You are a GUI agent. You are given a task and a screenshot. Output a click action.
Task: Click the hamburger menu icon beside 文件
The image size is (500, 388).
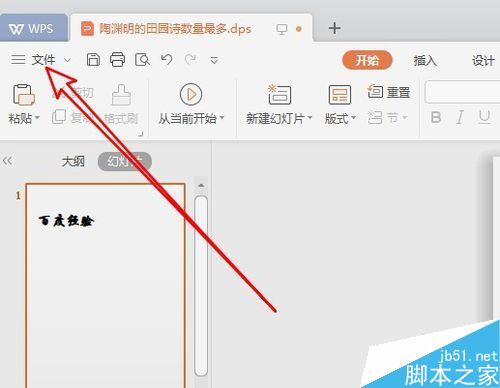pyautogui.click(x=18, y=60)
